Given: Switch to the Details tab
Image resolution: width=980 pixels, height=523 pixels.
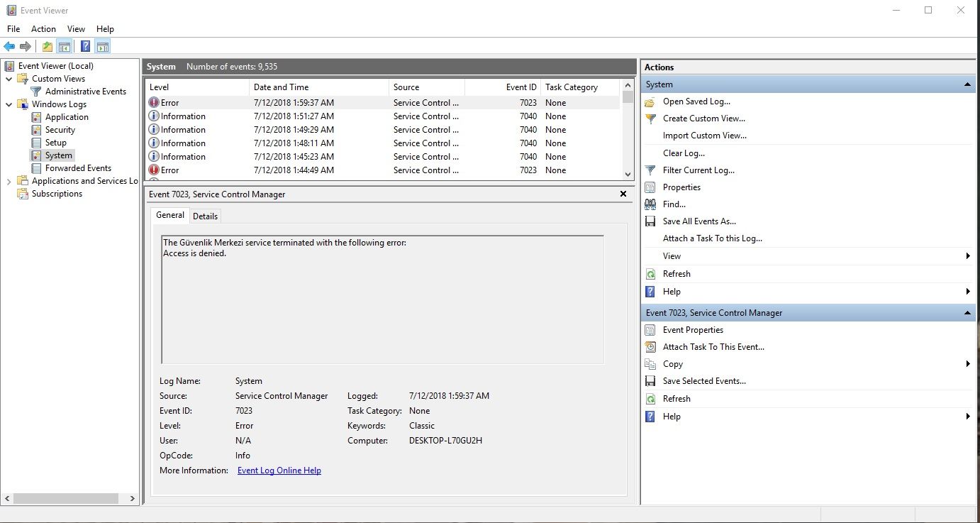Looking at the screenshot, I should [x=205, y=216].
